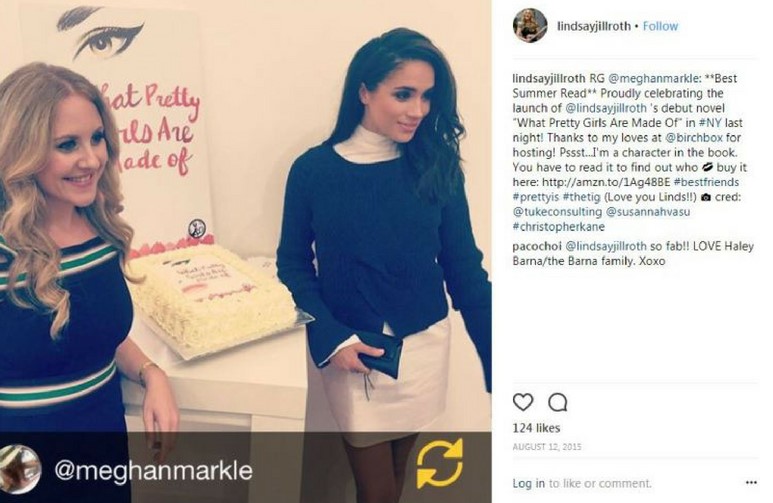
Task: Open the @meghanmarkle mention in caption
Action: coord(653,78)
